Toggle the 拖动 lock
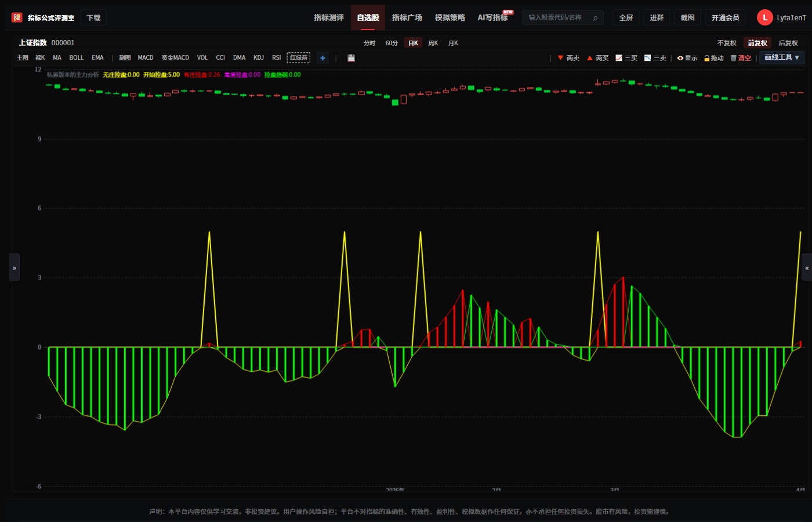The width and height of the screenshot is (812, 522). pyautogui.click(x=714, y=58)
